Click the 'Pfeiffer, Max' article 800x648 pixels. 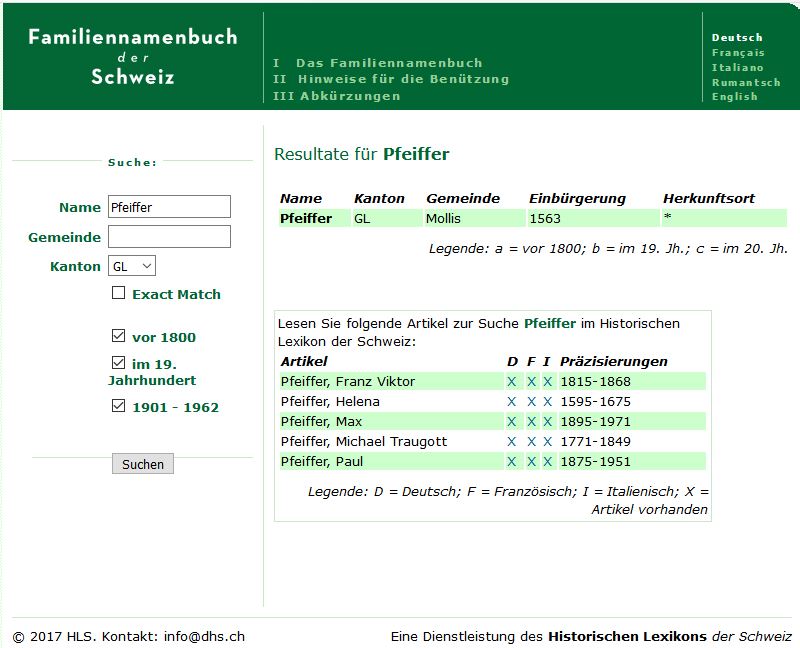pos(321,421)
